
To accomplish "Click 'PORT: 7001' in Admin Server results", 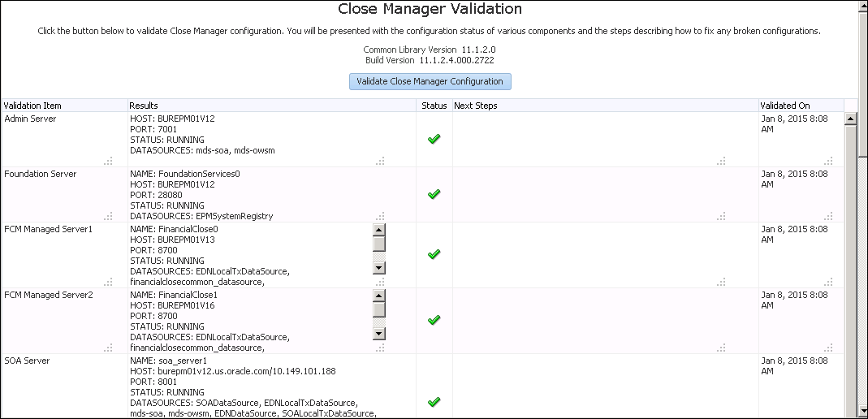I will tap(153, 129).
